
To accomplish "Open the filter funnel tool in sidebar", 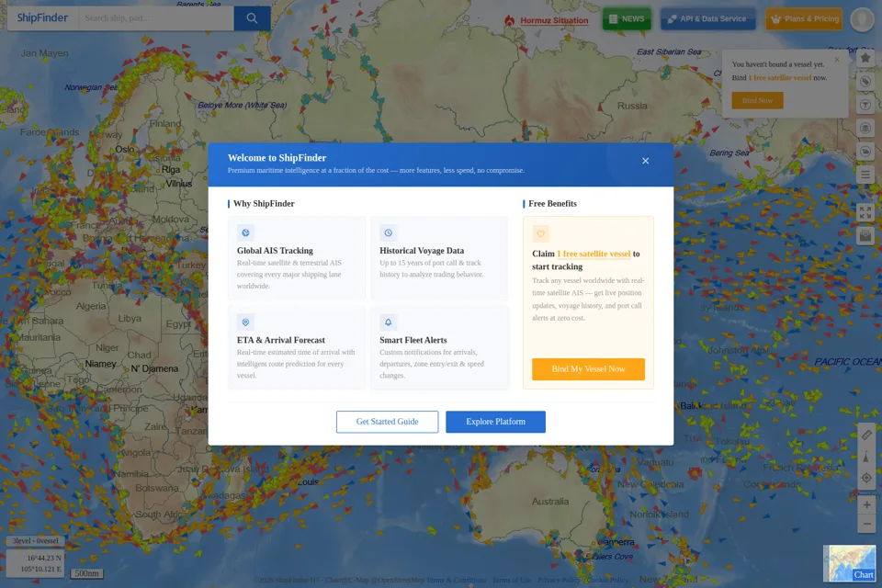I will 865,105.
